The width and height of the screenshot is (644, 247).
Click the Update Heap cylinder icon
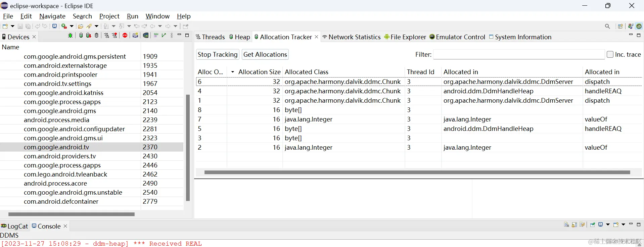pos(81,35)
